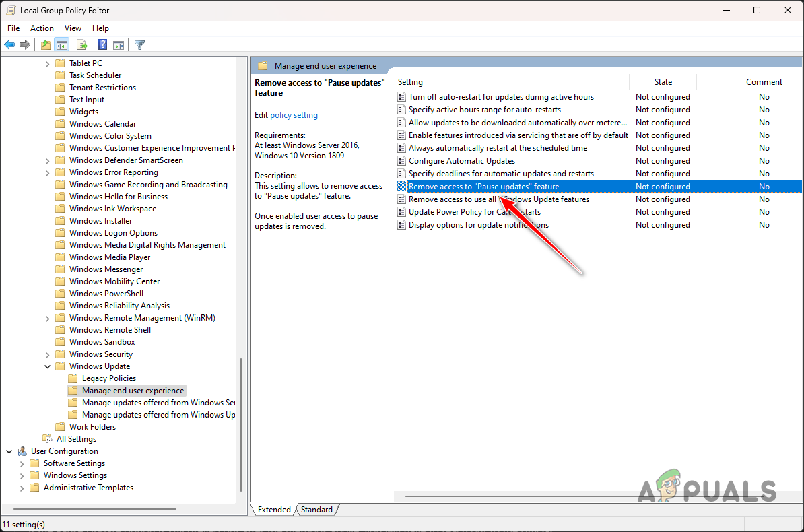This screenshot has width=804, height=532.
Task: Toggle Show/Hide Console Tree toolbar icon
Action: (62, 45)
